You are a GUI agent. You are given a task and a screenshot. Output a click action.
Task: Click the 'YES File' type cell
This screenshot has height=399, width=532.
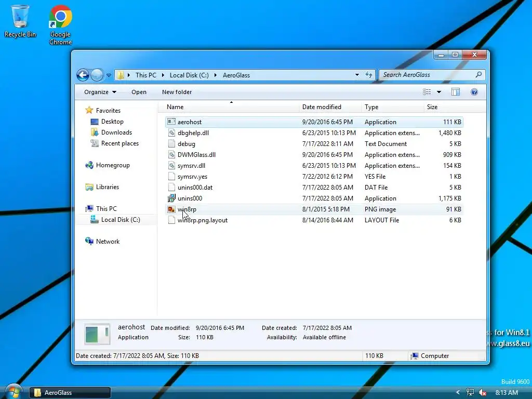click(x=375, y=177)
